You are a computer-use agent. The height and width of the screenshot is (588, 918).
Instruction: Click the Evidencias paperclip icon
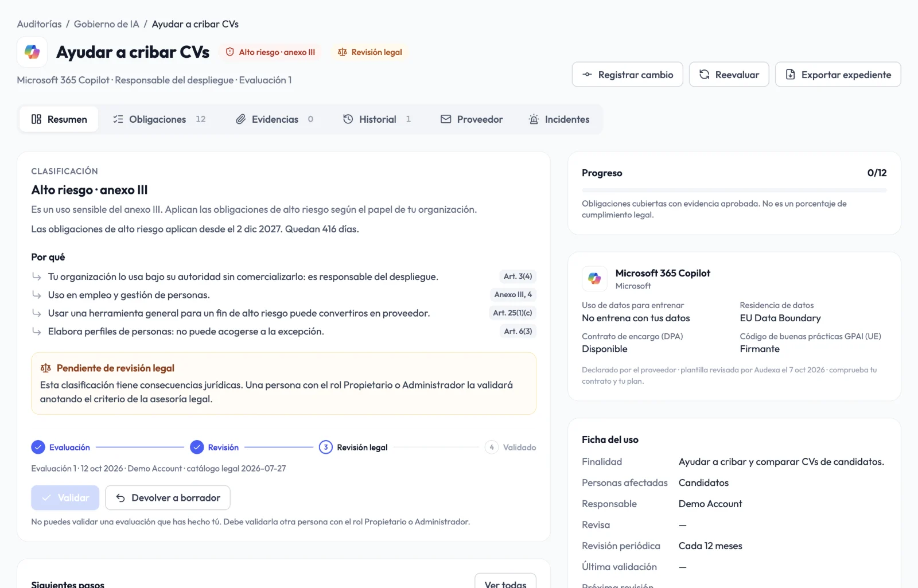tap(241, 119)
